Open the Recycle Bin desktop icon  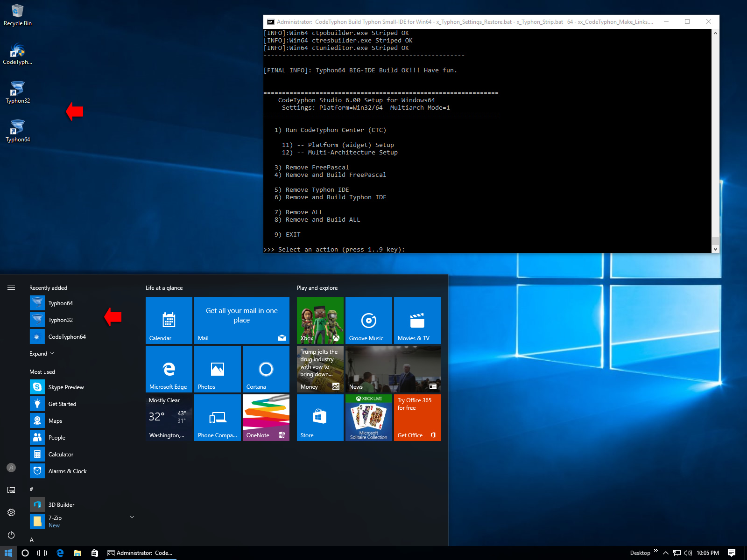[17, 15]
